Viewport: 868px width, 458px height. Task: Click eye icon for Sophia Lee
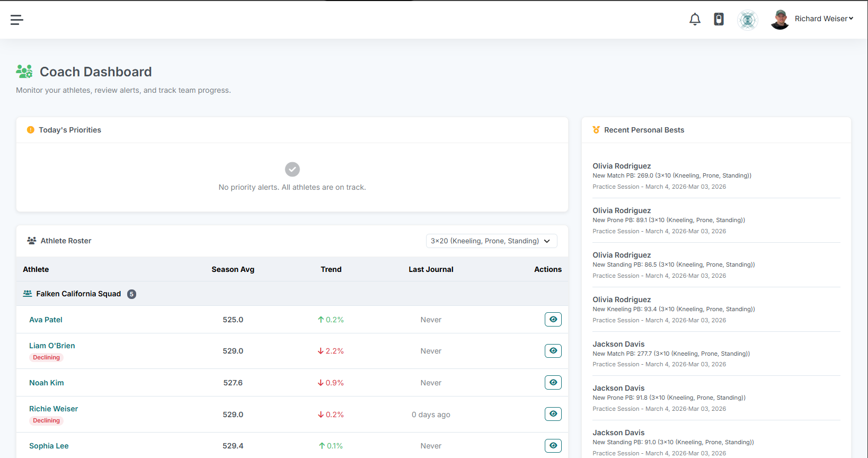pos(553,446)
